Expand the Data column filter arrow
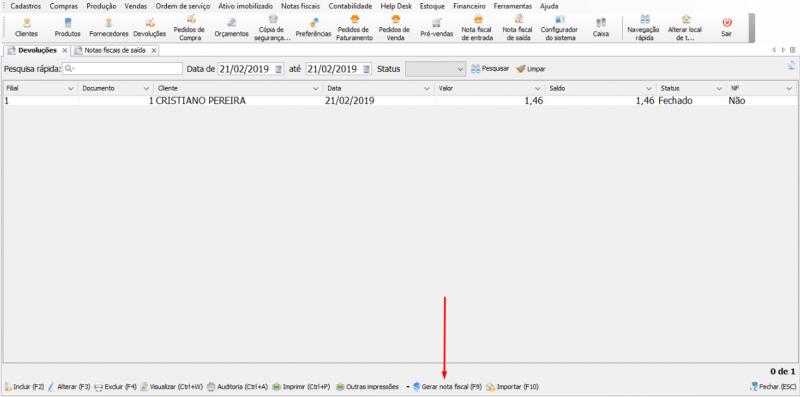The height and width of the screenshot is (397, 800). pyautogui.click(x=427, y=89)
